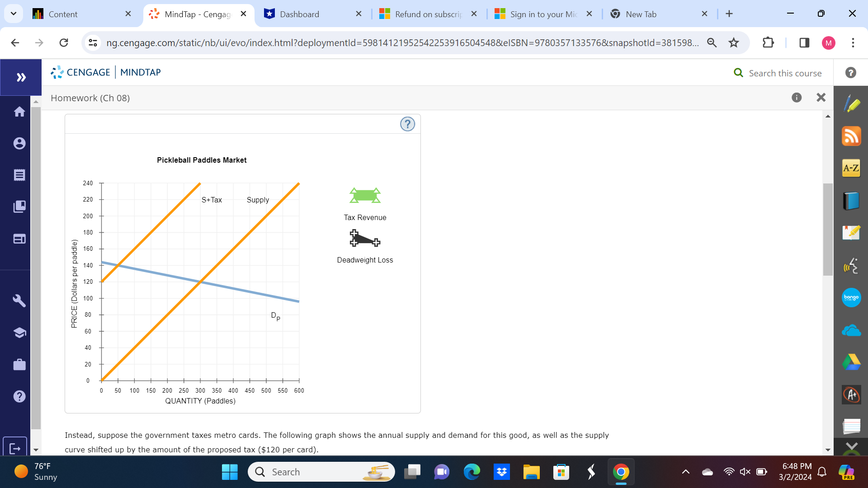Screen dimensions: 868x488
Task: Open the Bongo app
Action: 851,297
